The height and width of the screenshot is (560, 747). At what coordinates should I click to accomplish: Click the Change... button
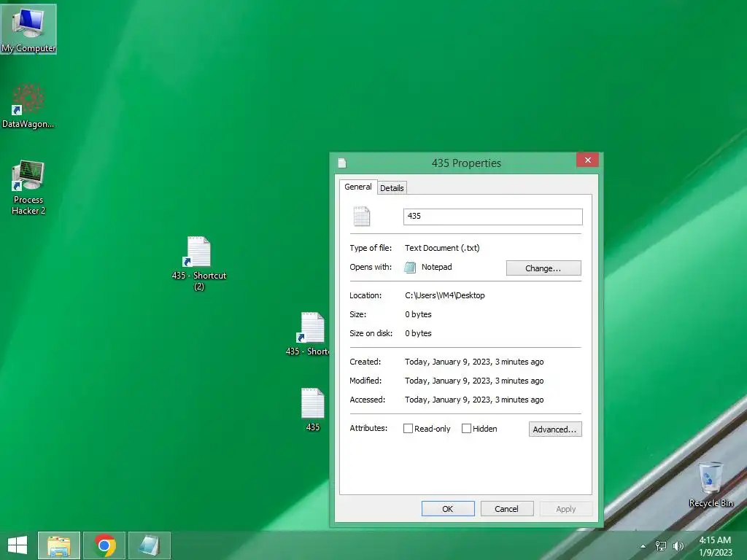point(543,268)
